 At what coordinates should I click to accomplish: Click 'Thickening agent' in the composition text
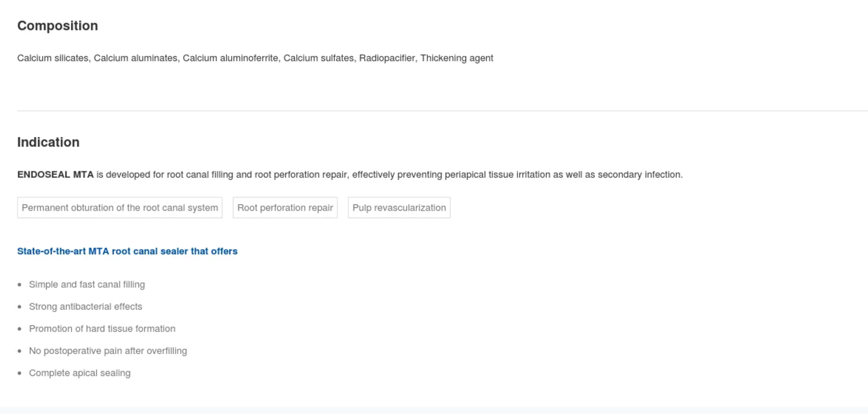coord(457,58)
